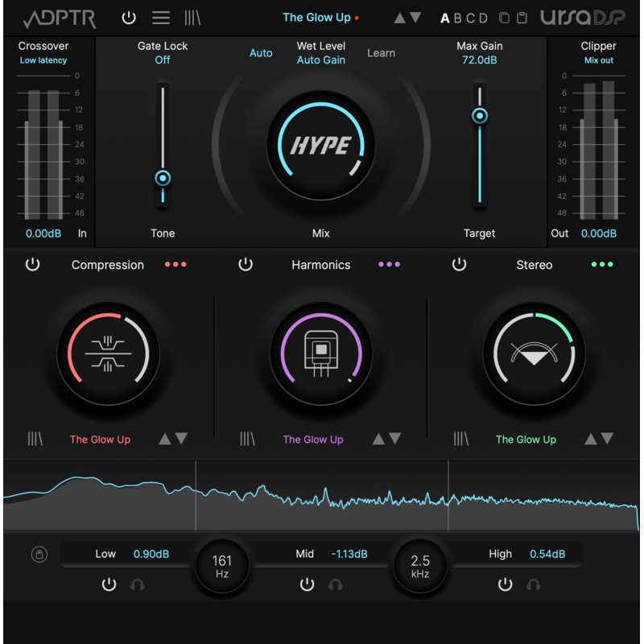Edit the output gain 0.00dB value
The width and height of the screenshot is (644, 644).
pyautogui.click(x=598, y=233)
